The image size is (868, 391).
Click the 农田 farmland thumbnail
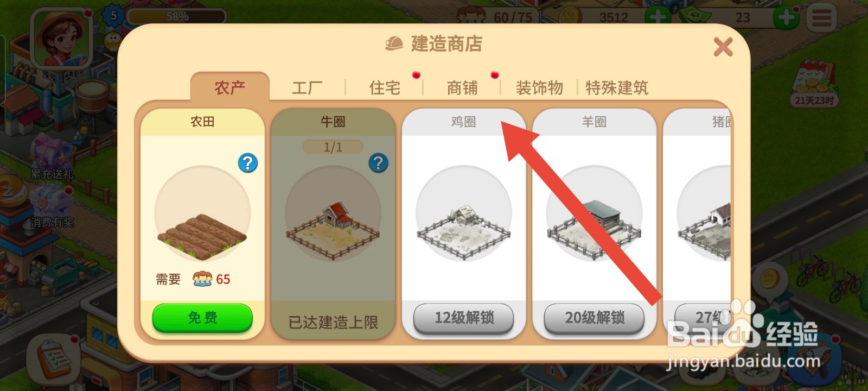pos(202,213)
